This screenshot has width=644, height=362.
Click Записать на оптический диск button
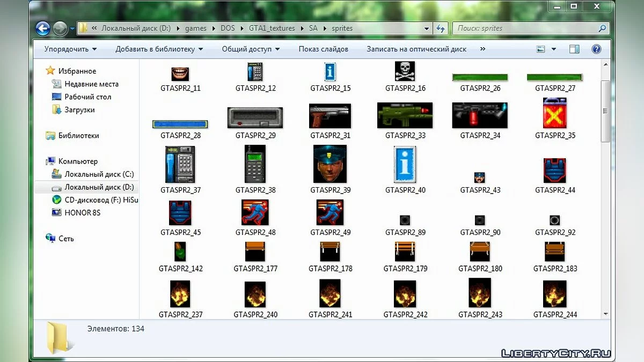click(416, 49)
